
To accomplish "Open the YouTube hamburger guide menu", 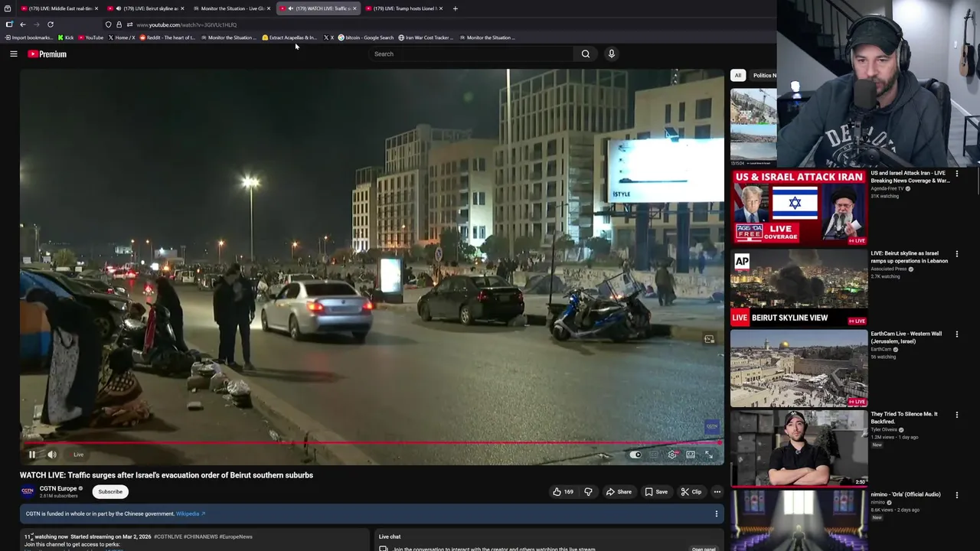I will [x=13, y=54].
